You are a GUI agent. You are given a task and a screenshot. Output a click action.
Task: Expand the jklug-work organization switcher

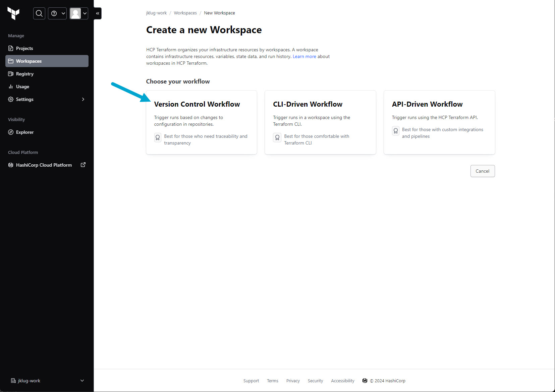(82, 381)
